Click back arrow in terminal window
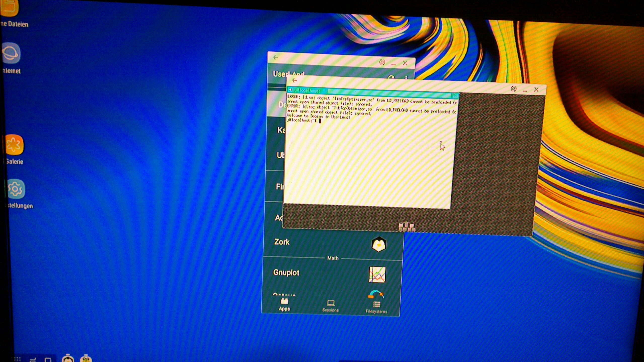 tap(295, 80)
